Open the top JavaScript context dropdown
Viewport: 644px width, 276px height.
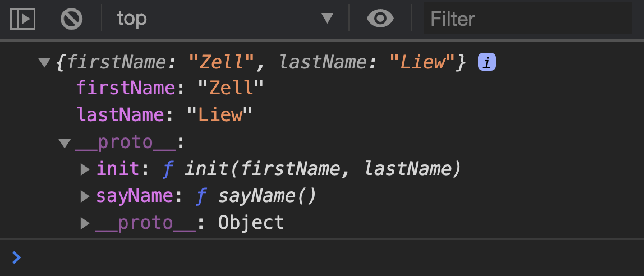point(224,19)
